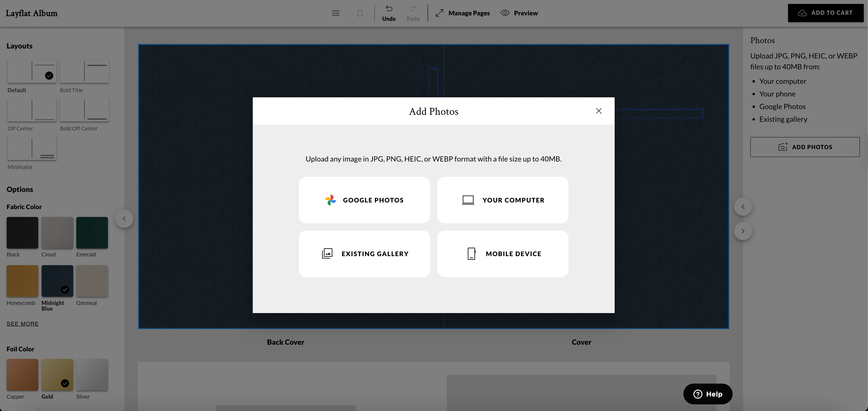Click SEE MORE under fabric colors
868x411 pixels.
[22, 324]
